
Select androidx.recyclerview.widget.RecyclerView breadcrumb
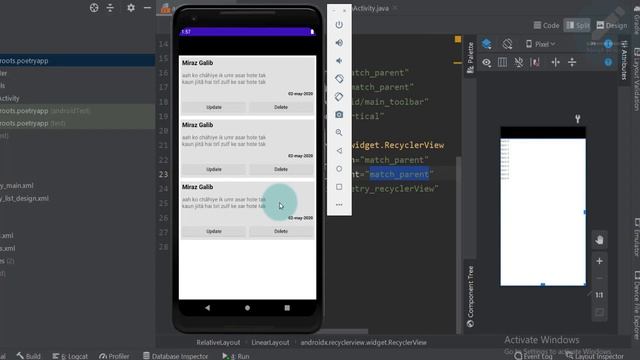coord(364,342)
